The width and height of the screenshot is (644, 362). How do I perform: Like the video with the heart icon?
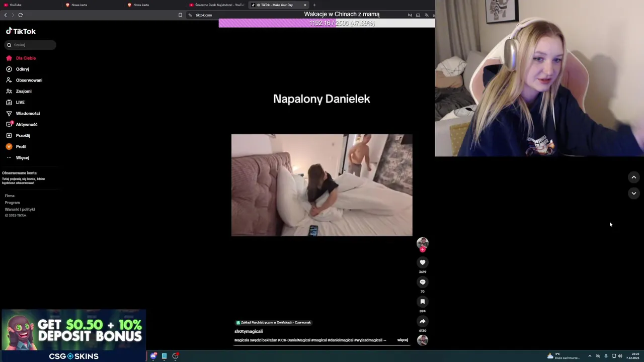423,262
